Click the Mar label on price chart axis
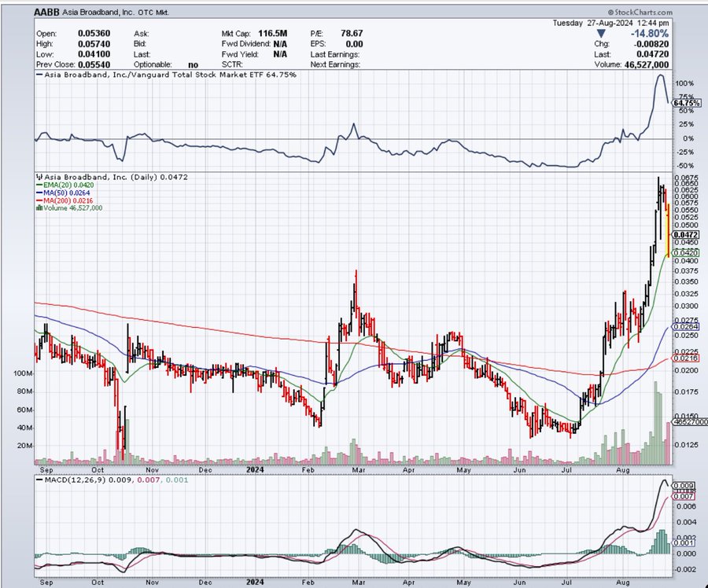708x588 pixels. [x=359, y=470]
